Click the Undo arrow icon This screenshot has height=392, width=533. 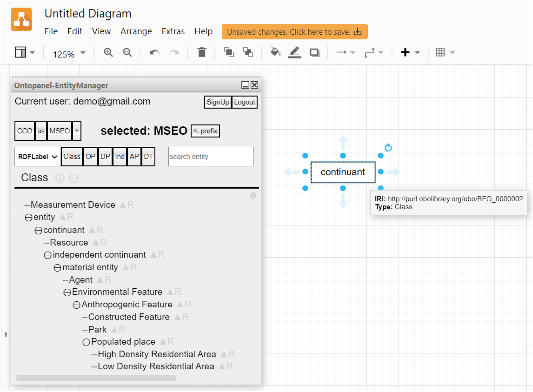pyautogui.click(x=154, y=53)
